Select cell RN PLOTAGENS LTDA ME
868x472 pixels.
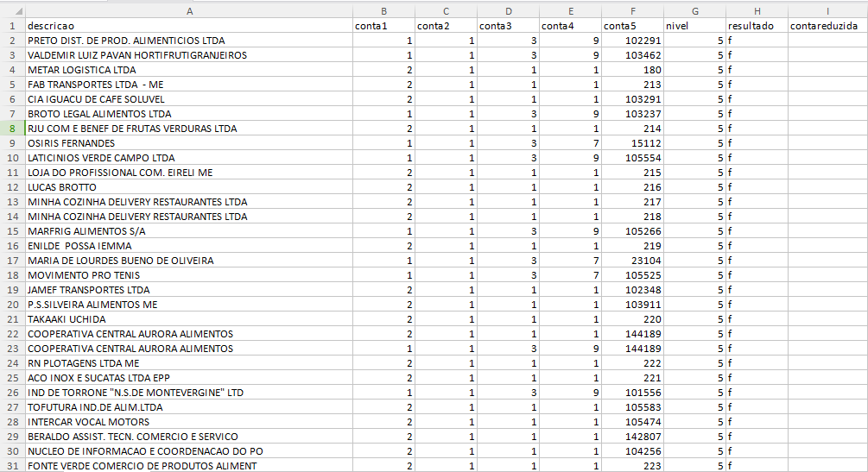pyautogui.click(x=189, y=363)
